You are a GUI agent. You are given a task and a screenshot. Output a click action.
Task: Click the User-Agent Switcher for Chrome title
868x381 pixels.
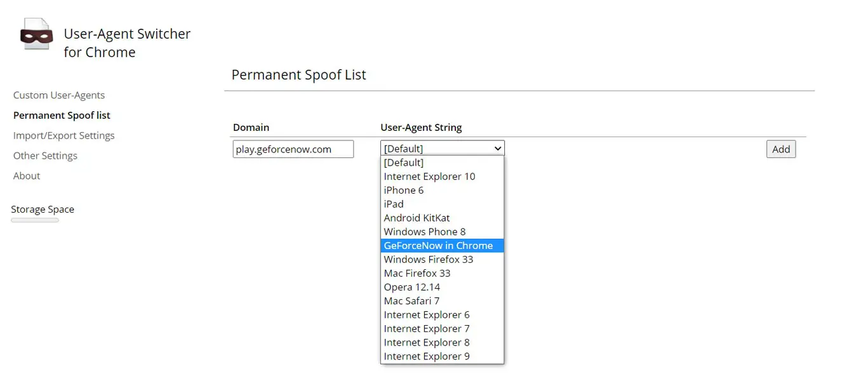pos(127,43)
